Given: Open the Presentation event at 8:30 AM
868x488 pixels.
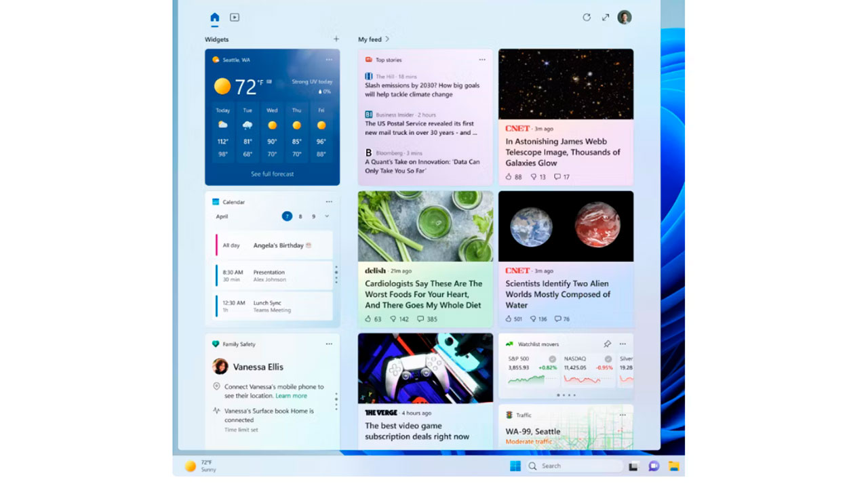Looking at the screenshot, I should pyautogui.click(x=274, y=276).
